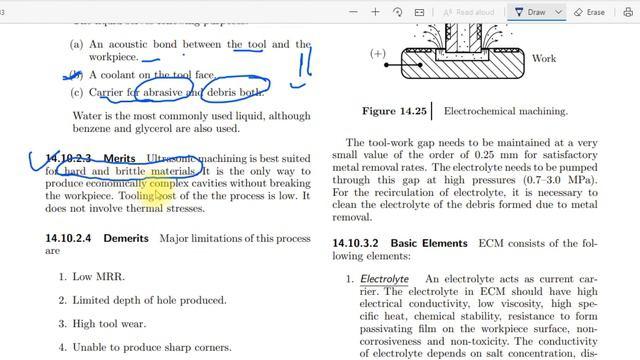Select the Erase tool

(x=589, y=12)
